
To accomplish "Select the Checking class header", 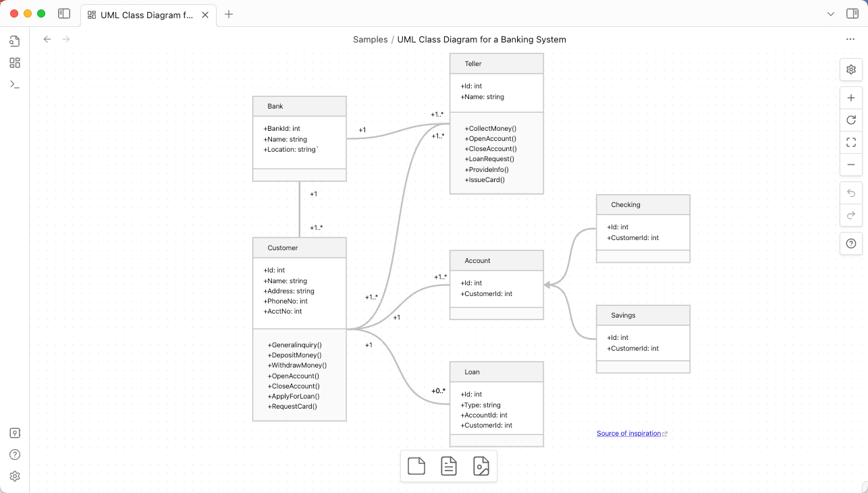I will click(x=643, y=205).
